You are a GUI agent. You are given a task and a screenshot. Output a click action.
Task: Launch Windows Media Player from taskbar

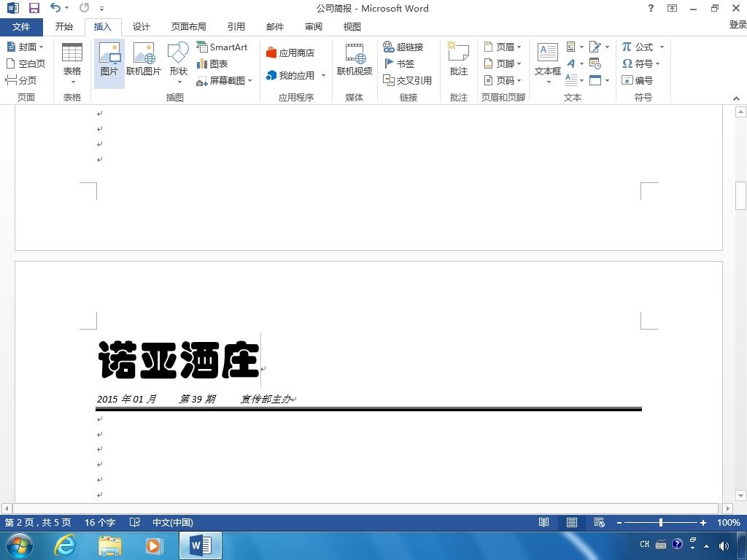click(153, 545)
